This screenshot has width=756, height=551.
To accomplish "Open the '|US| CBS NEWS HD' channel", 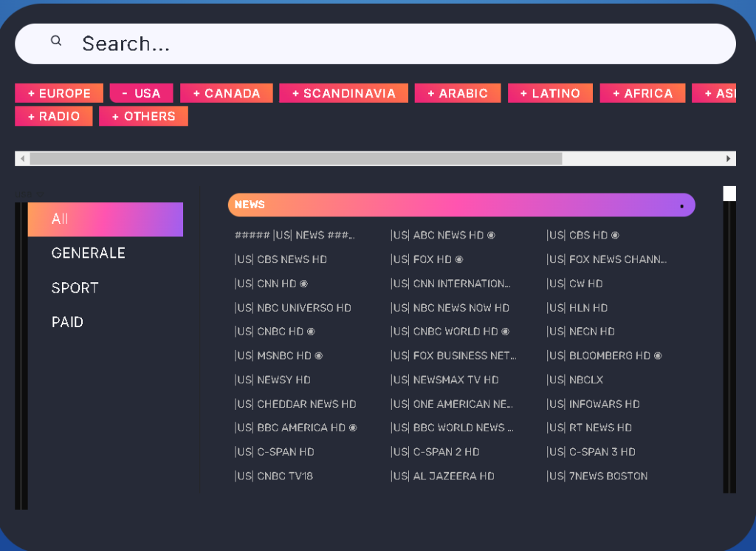I will [x=281, y=259].
